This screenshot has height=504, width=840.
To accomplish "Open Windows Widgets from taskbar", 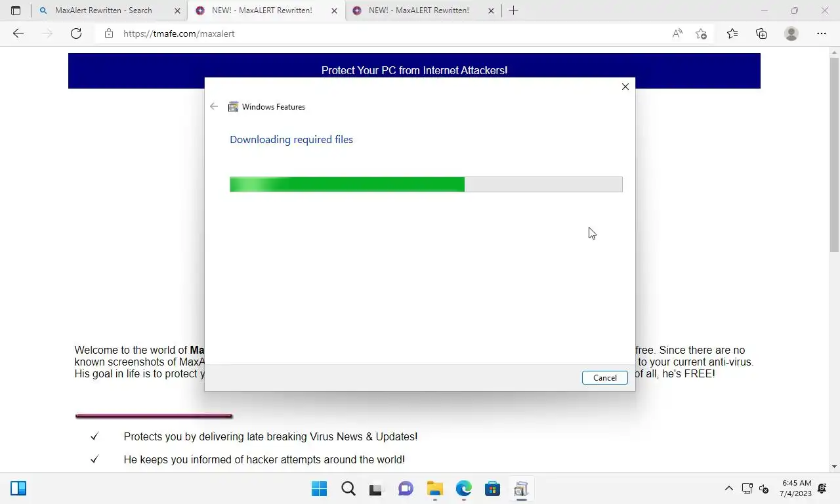I will tap(18, 488).
